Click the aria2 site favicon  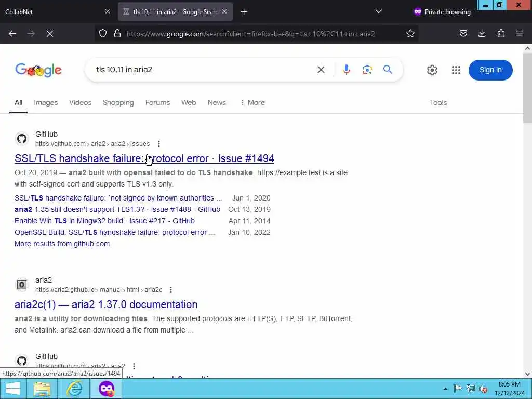pyautogui.click(x=22, y=285)
